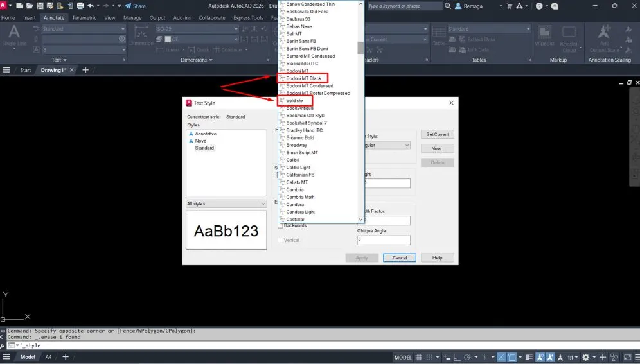
Task: Tick the Backwards checkbox
Action: [280, 225]
